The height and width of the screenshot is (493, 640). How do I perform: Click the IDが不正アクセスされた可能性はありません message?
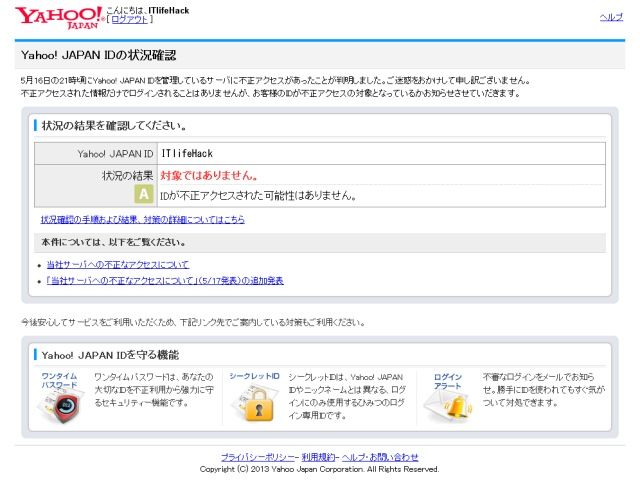[x=258, y=196]
